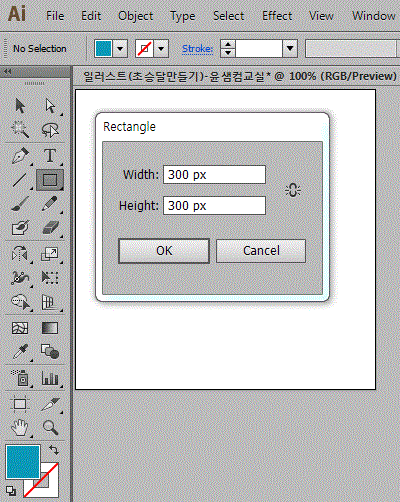
Task: Open the stroke weight dropdown
Action: tap(290, 49)
